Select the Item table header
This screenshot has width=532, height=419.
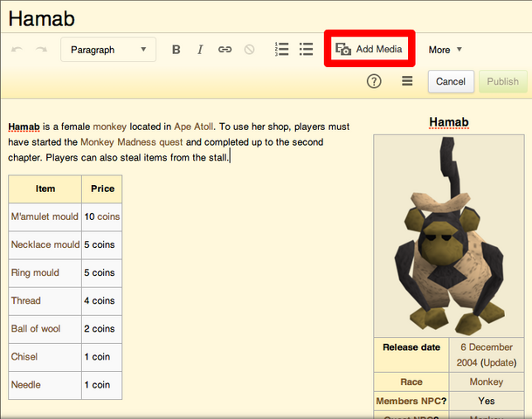click(x=45, y=189)
